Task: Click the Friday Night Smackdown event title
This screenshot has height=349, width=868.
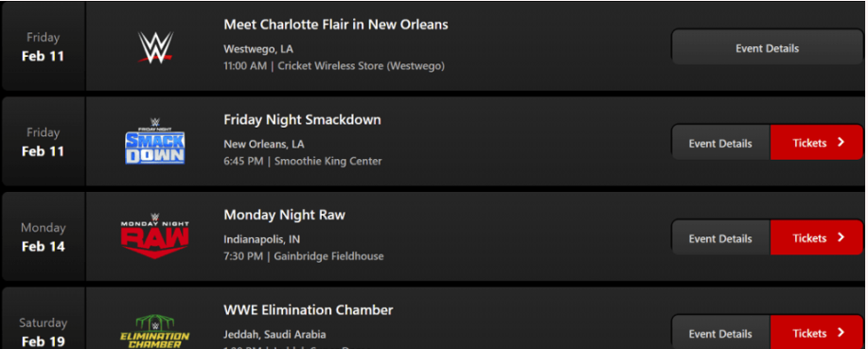Action: click(x=302, y=120)
